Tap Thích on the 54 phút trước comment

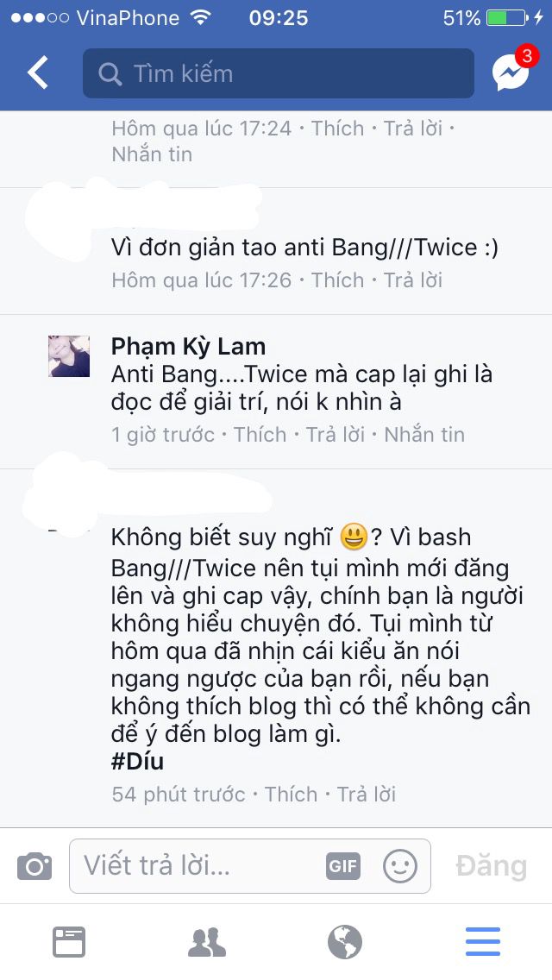(292, 794)
